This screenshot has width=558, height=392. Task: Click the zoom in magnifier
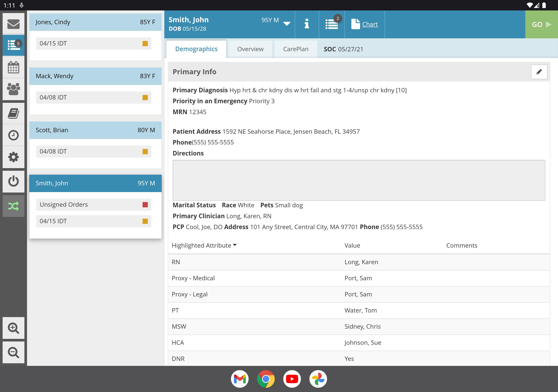point(13,328)
